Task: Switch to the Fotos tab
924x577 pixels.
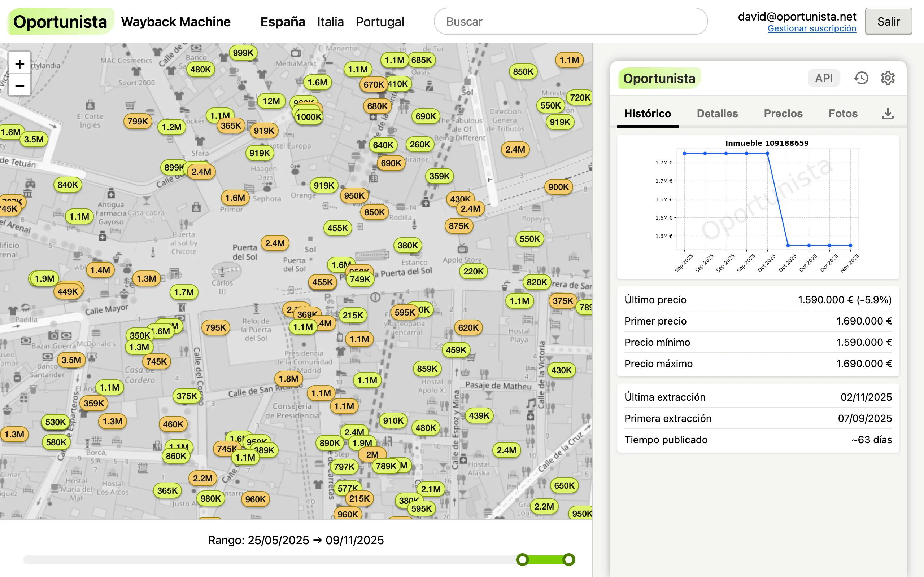Action: click(843, 113)
